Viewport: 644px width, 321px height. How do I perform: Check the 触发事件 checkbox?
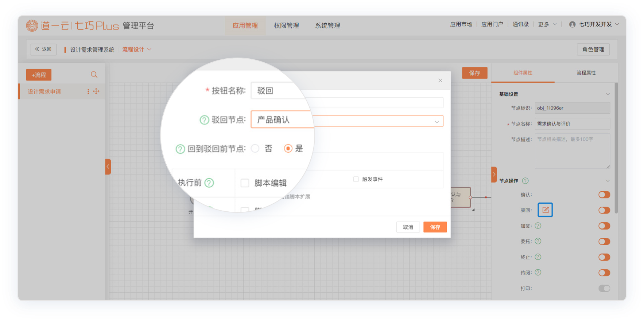point(356,179)
